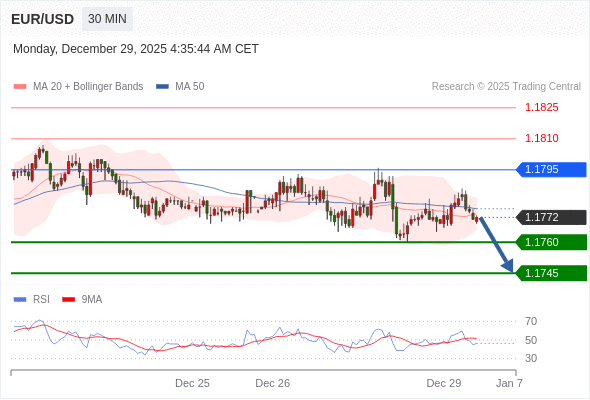The width and height of the screenshot is (590, 400).
Task: Click the RSI legend label
Action: tap(41, 300)
